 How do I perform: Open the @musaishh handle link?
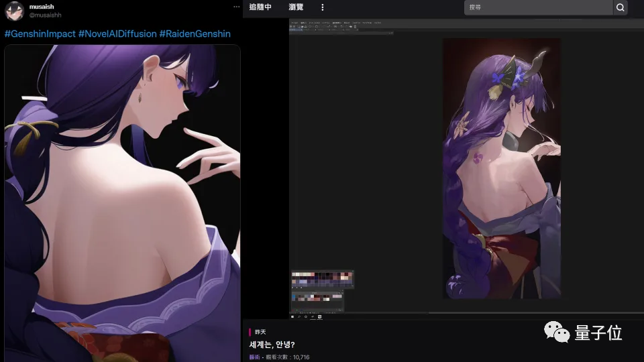point(45,15)
